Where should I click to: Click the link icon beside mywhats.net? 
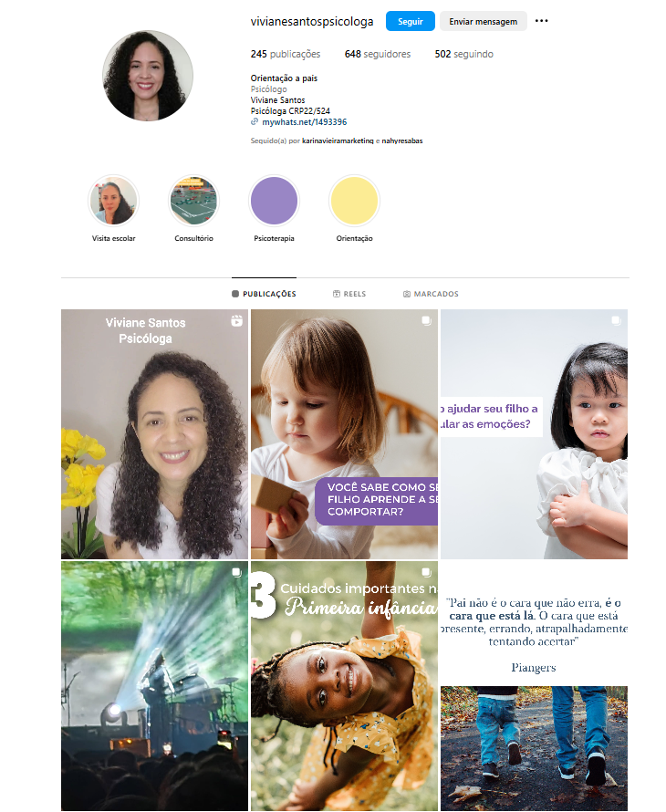point(255,122)
